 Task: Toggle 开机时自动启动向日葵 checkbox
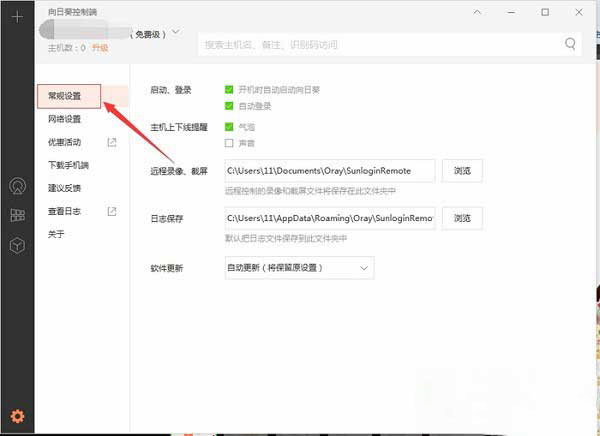click(x=229, y=90)
